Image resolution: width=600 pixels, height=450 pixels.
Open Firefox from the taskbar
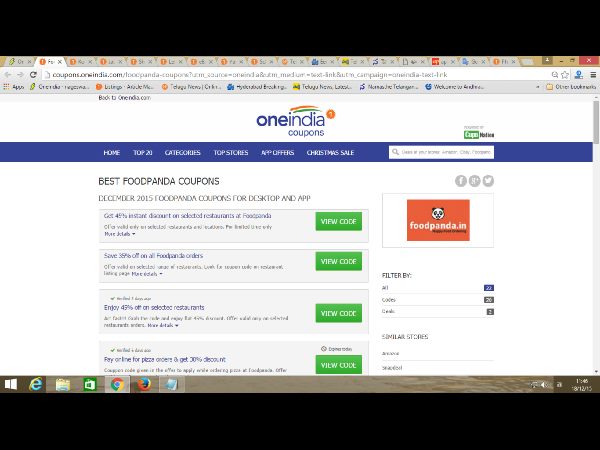coord(143,384)
